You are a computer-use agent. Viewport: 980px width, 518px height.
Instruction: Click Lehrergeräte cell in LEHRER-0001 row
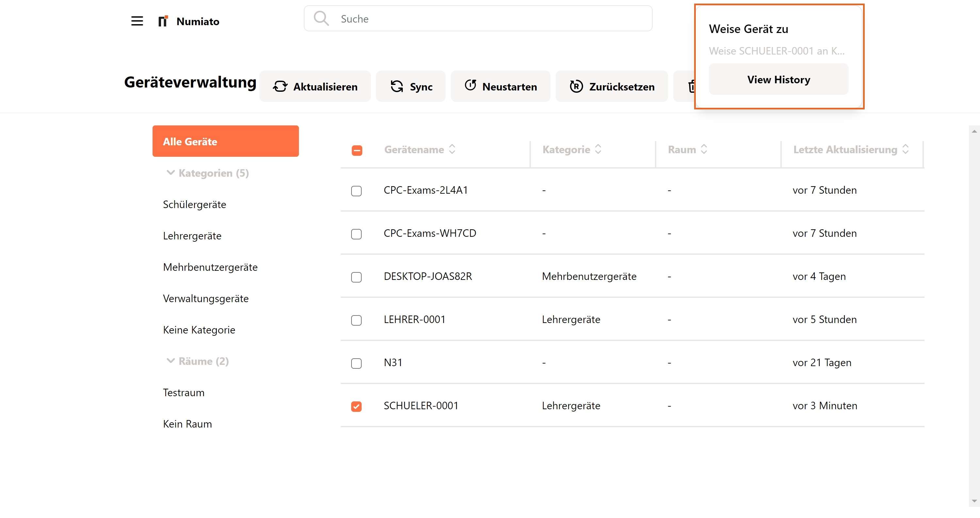(x=571, y=319)
